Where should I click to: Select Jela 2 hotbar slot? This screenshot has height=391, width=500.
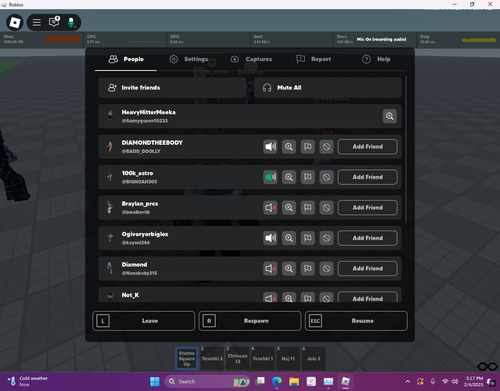click(x=313, y=359)
